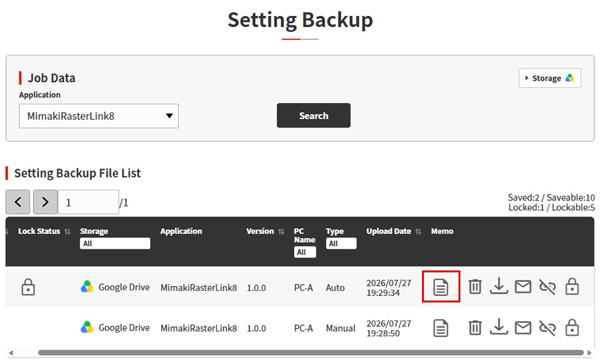Image resolution: width=606 pixels, height=364 pixels.
Task: Click 'Setting Backup File List' heading
Action: click(78, 173)
